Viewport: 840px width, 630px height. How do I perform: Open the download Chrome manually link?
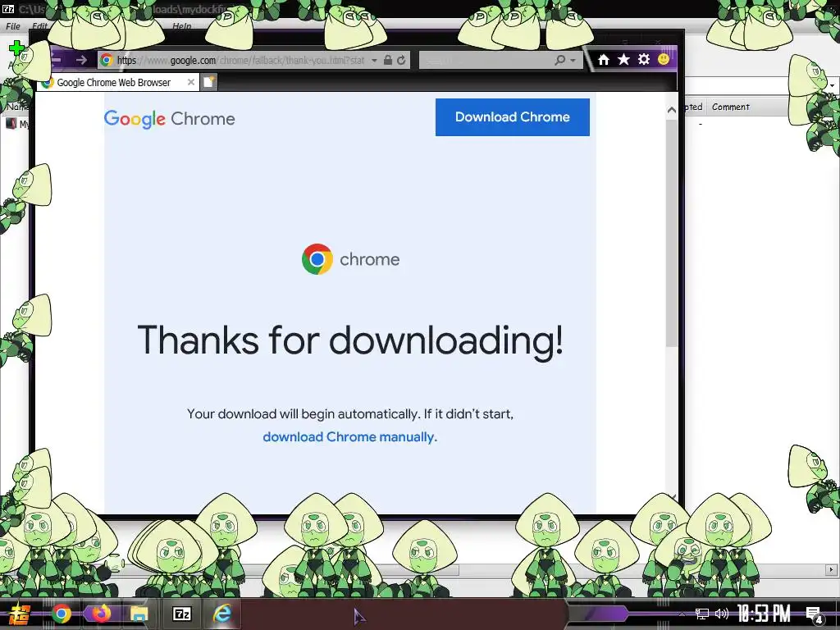(x=349, y=436)
